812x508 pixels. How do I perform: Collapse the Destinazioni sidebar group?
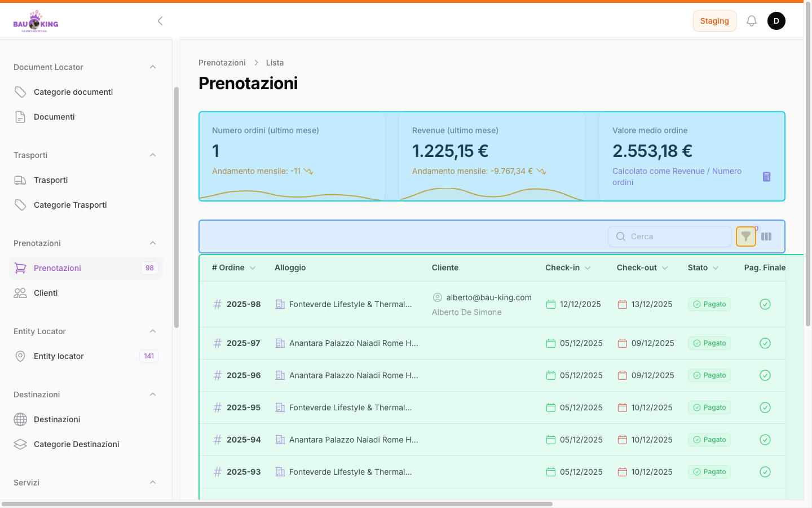(x=153, y=395)
